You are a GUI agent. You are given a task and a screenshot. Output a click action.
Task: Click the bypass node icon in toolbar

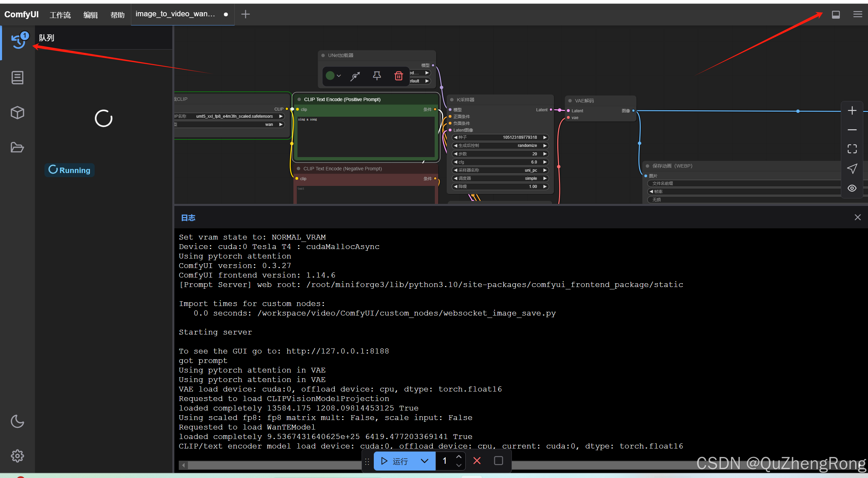[x=355, y=76]
